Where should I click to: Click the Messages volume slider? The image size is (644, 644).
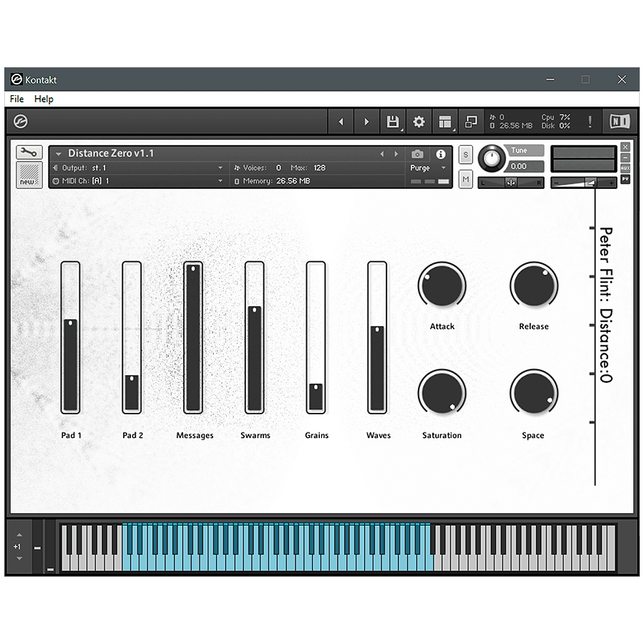click(193, 337)
